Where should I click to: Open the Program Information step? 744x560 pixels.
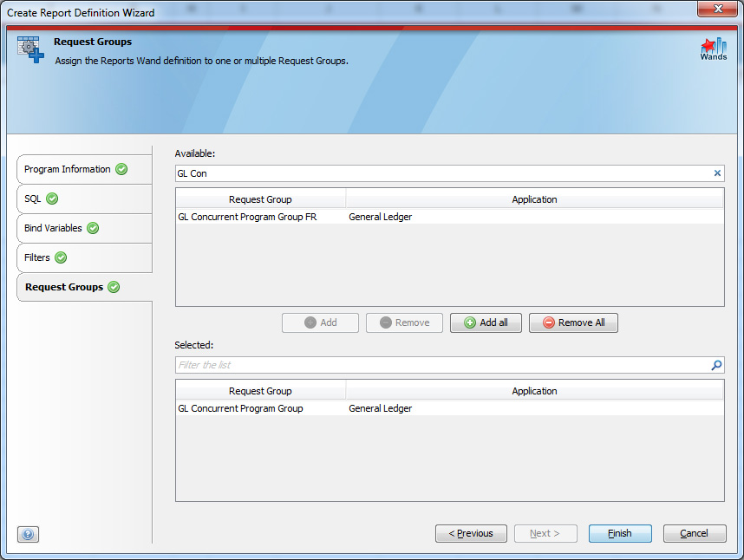84,169
